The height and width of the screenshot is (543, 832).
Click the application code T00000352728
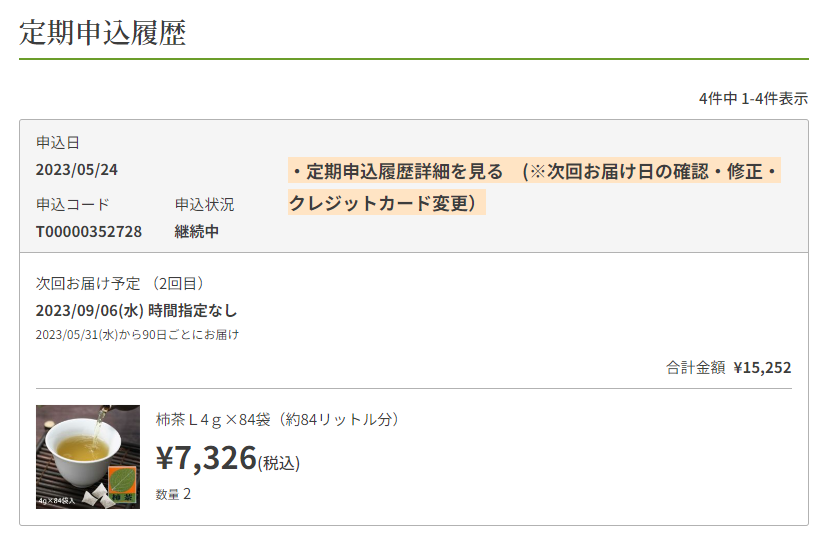[x=89, y=232]
